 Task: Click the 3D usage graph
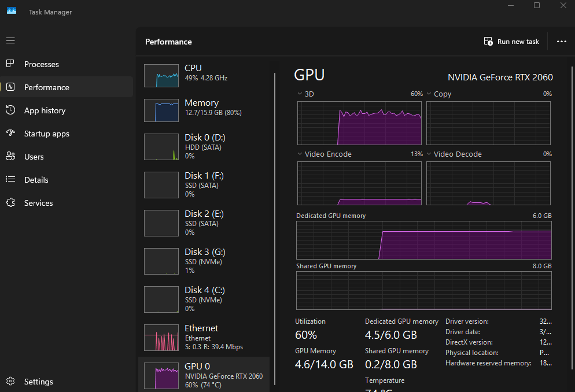[359, 123]
